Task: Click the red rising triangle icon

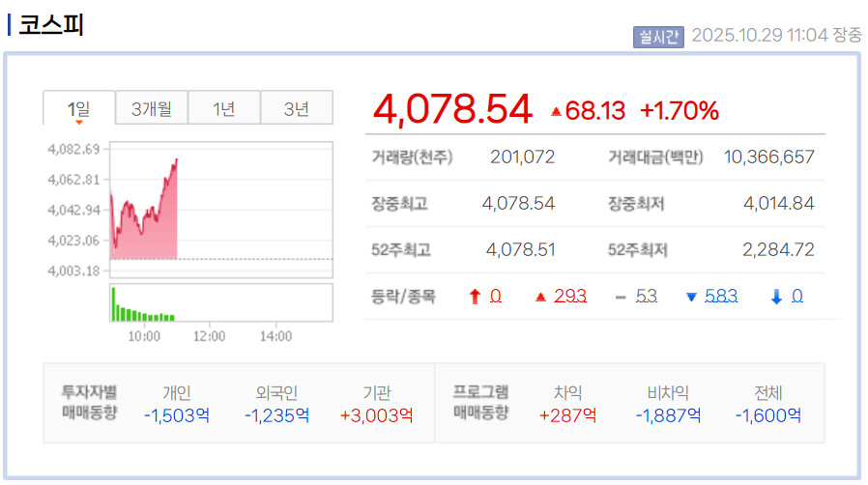Action: click(541, 298)
